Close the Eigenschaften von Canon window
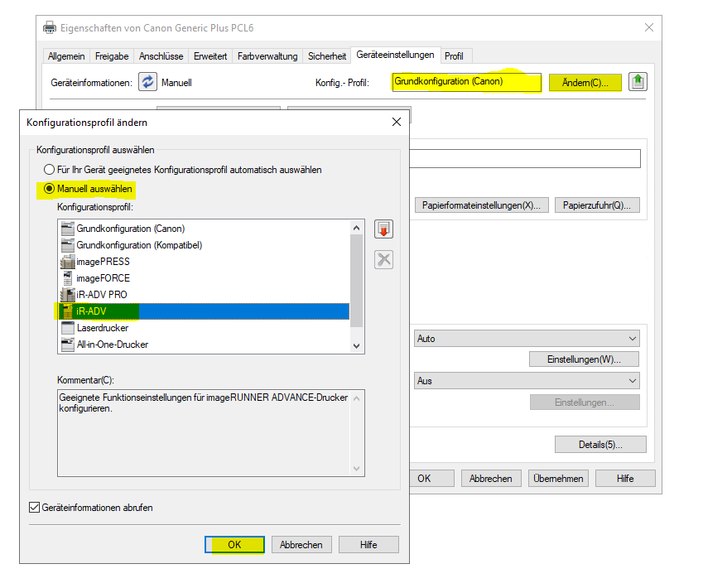This screenshot has height=588, width=703. (x=648, y=27)
